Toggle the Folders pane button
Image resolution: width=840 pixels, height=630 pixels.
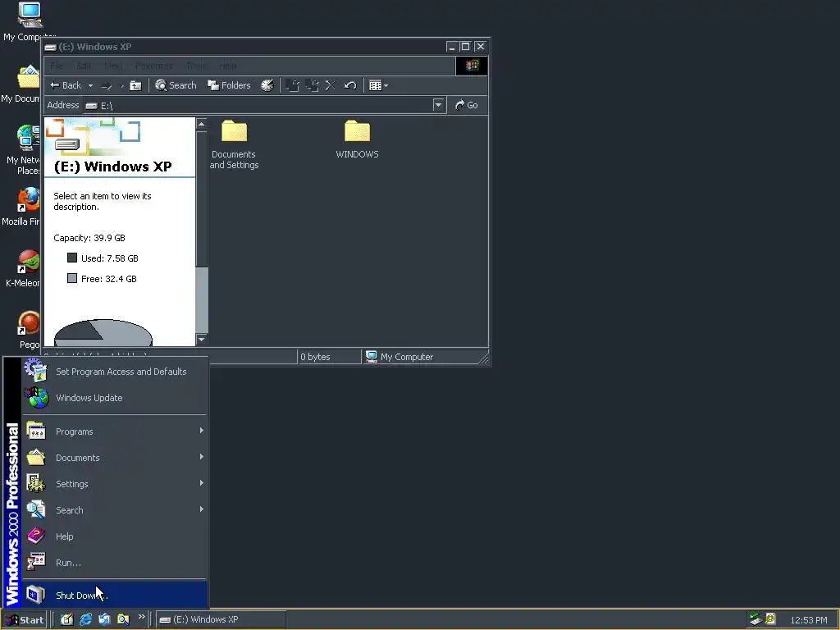point(230,85)
